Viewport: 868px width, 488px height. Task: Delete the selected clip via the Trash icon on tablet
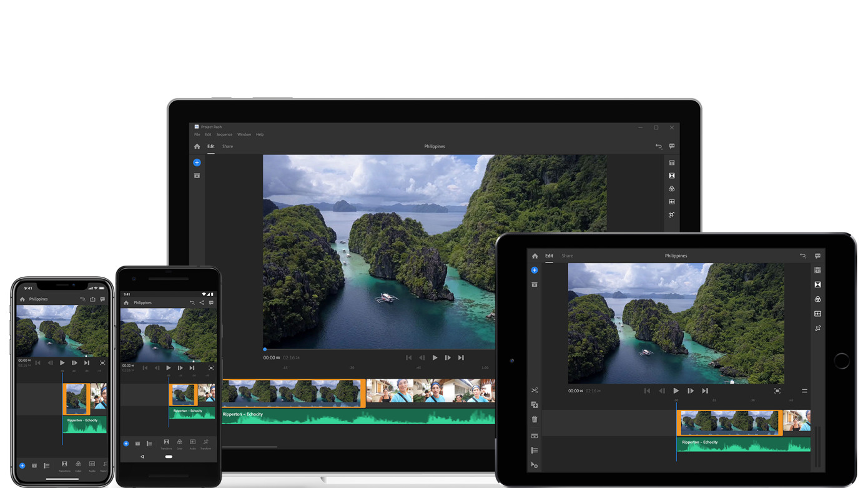(x=535, y=419)
